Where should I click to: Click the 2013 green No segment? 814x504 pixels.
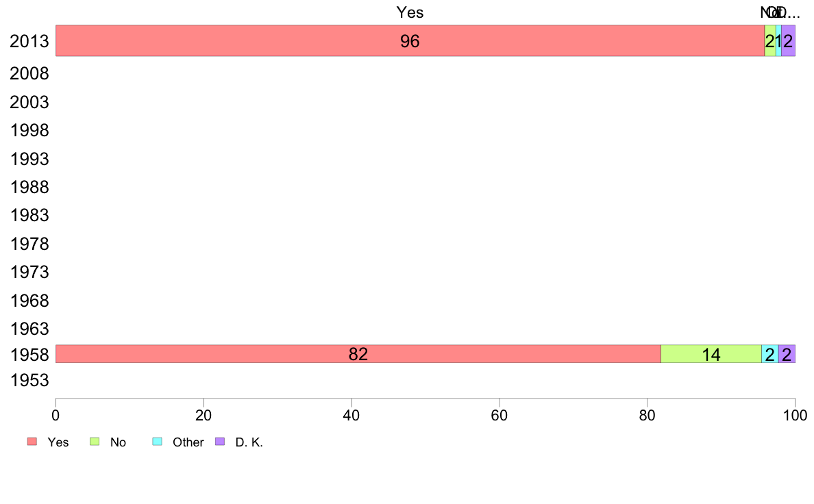tap(770, 40)
